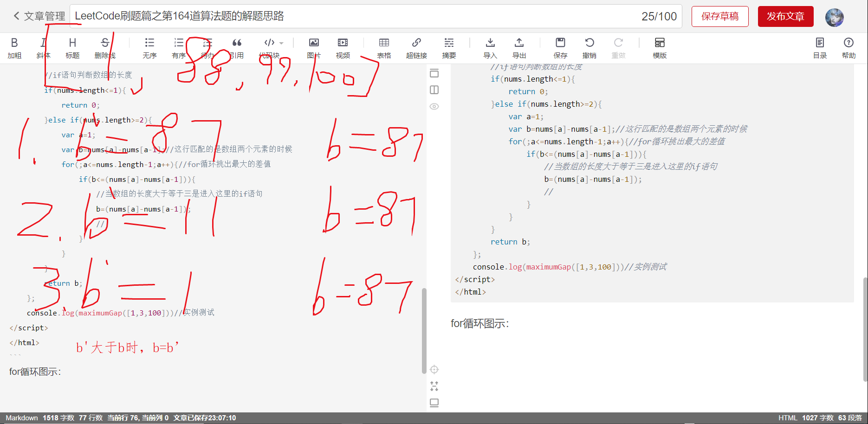Viewport: 868px width, 424px height.
Task: Insert a heading (标题)
Action: coord(72,48)
